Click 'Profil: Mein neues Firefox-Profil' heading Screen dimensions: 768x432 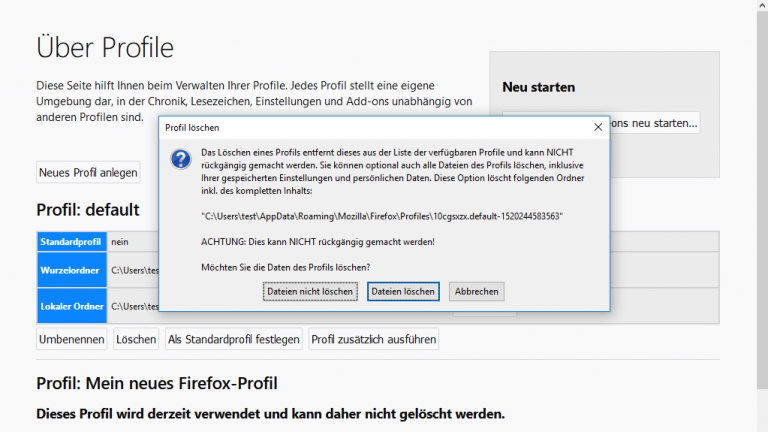point(157,383)
